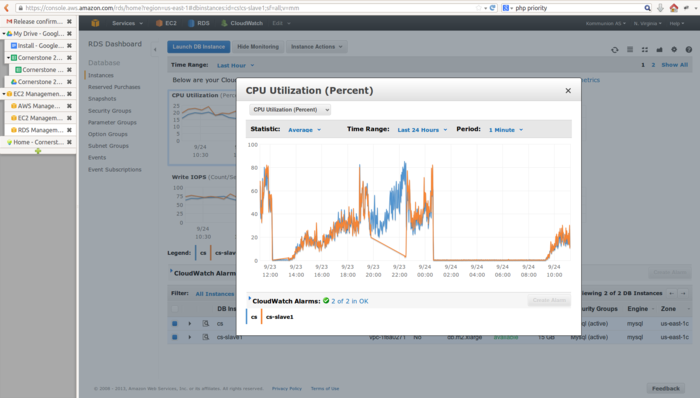This screenshot has width=700, height=398.
Task: Click Show All graphs link
Action: (675, 65)
